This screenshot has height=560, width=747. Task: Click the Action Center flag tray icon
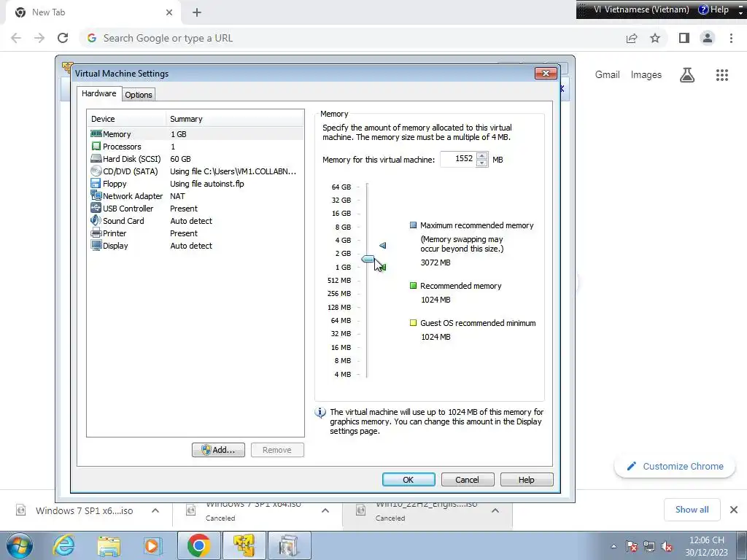coord(632,547)
